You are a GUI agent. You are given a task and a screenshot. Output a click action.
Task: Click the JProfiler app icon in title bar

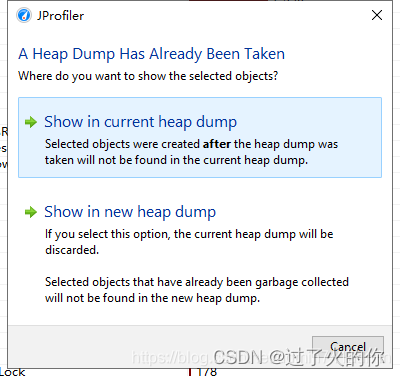(x=24, y=15)
